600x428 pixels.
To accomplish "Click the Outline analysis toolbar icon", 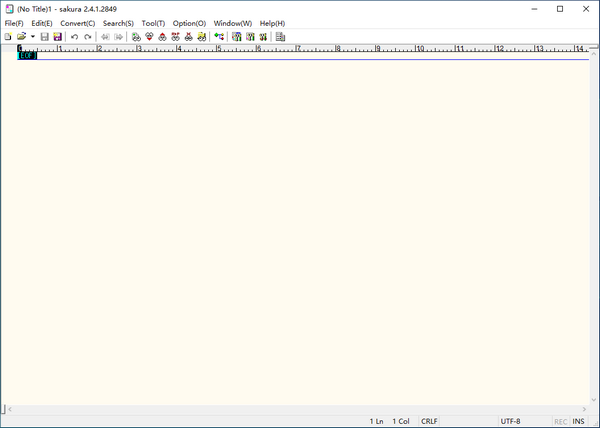I will point(280,37).
